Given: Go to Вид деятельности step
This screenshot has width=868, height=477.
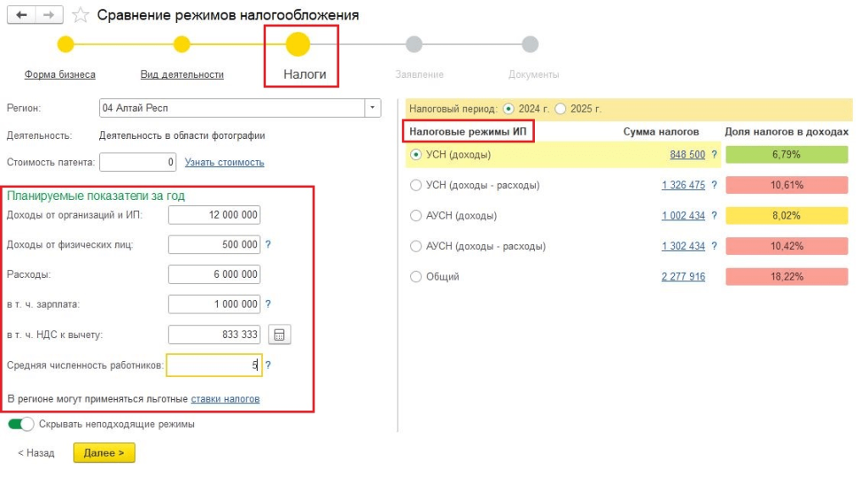Looking at the screenshot, I should tap(181, 75).
